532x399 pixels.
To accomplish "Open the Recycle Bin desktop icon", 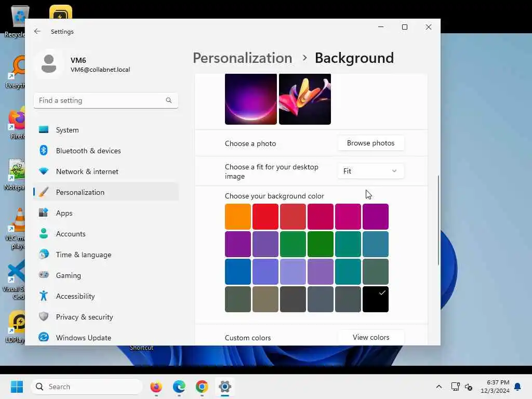I will 16,21.
